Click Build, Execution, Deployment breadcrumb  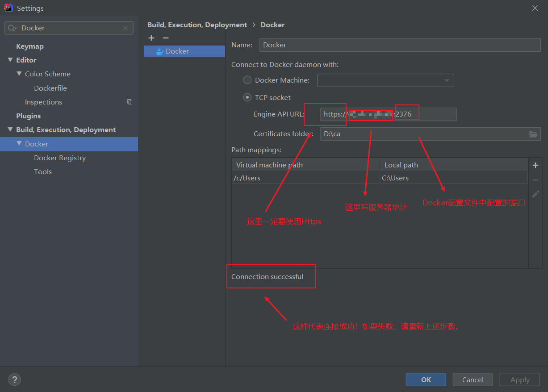click(197, 25)
